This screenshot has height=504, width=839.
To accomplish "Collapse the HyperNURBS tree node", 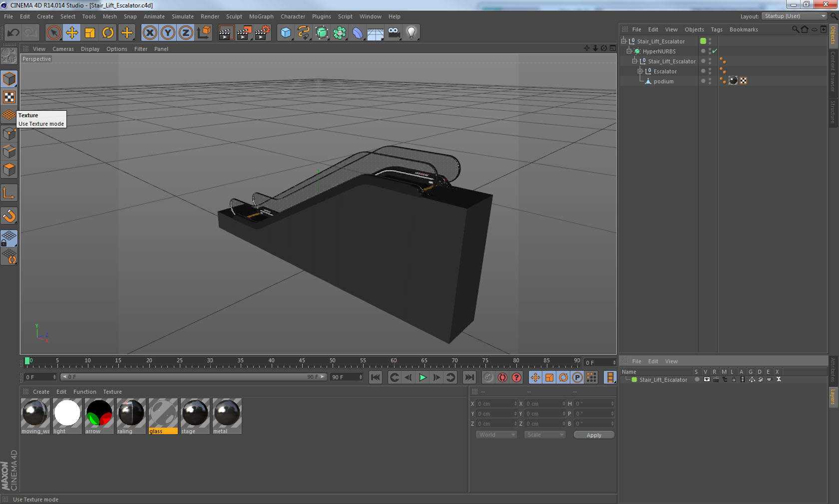I will [x=629, y=51].
